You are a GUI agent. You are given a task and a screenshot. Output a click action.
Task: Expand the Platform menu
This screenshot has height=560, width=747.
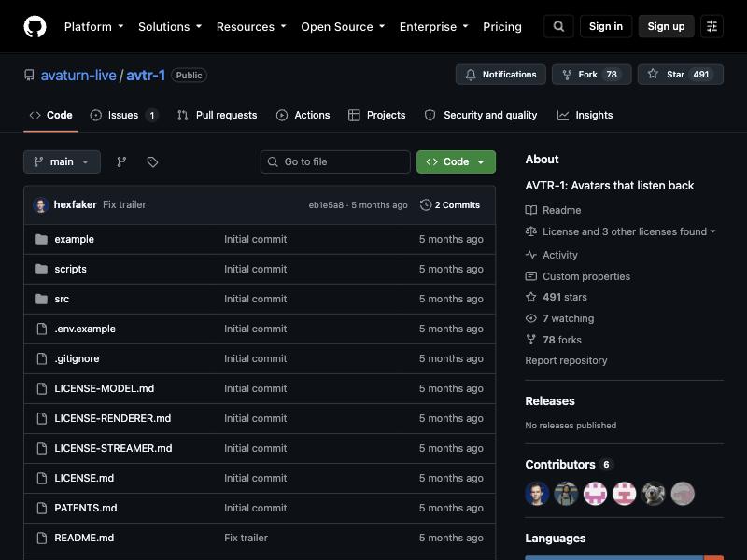tap(94, 27)
